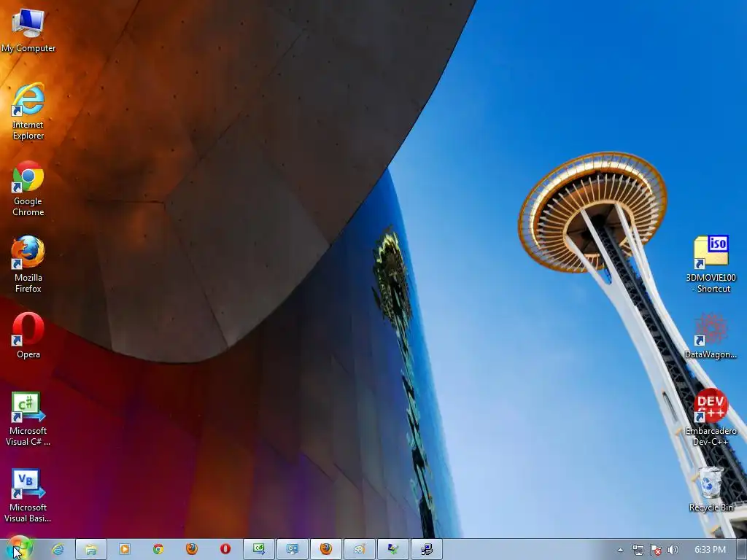Viewport: 747px width, 560px height.
Task: Select the Mozilla Firefox desktop shortcut
Action: pyautogui.click(x=28, y=264)
